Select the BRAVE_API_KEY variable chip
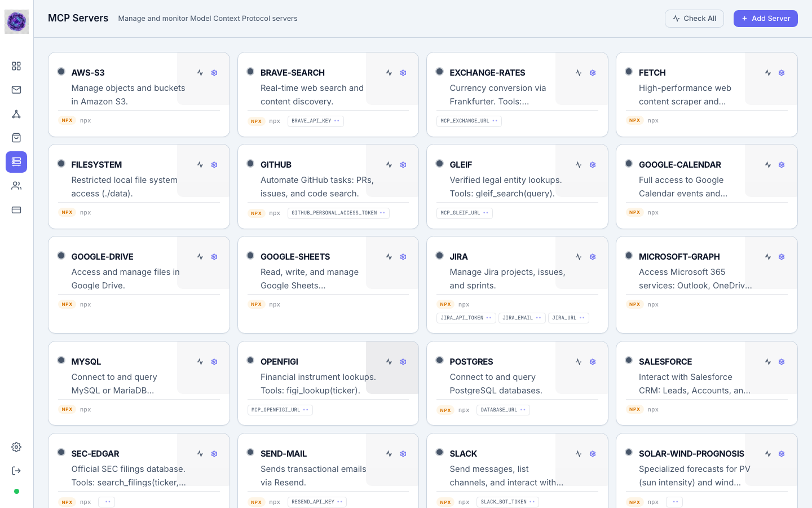This screenshot has height=508, width=812. tap(316, 121)
